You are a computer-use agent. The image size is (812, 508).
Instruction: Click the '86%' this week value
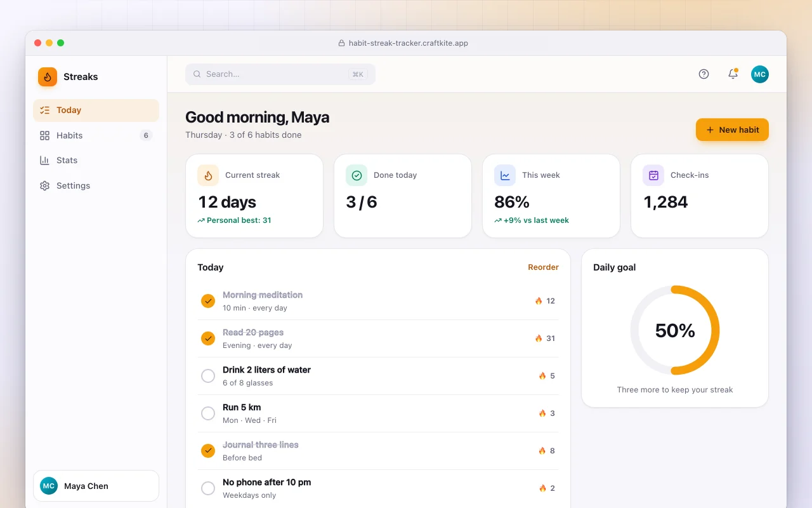(512, 202)
